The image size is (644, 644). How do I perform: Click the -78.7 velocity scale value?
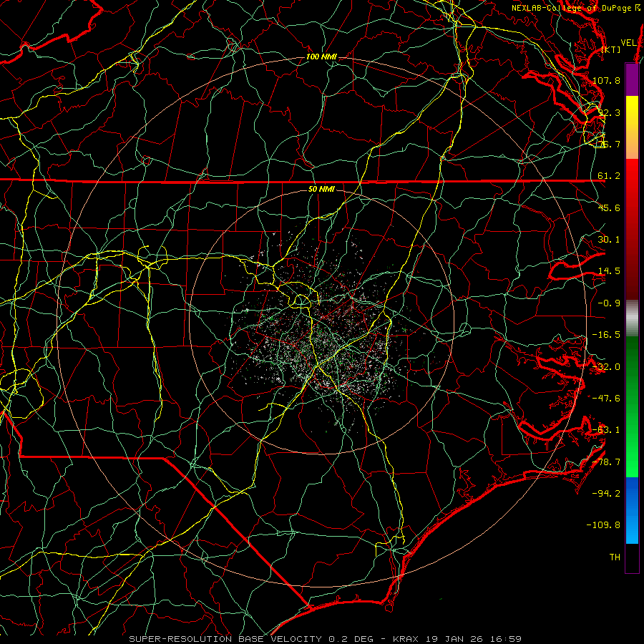click(x=606, y=462)
